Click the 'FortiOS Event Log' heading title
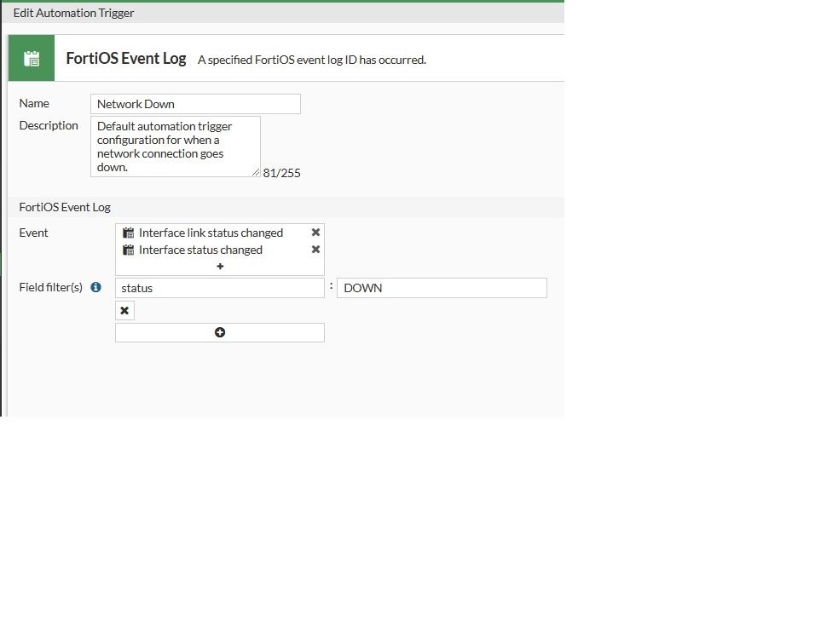 click(126, 58)
